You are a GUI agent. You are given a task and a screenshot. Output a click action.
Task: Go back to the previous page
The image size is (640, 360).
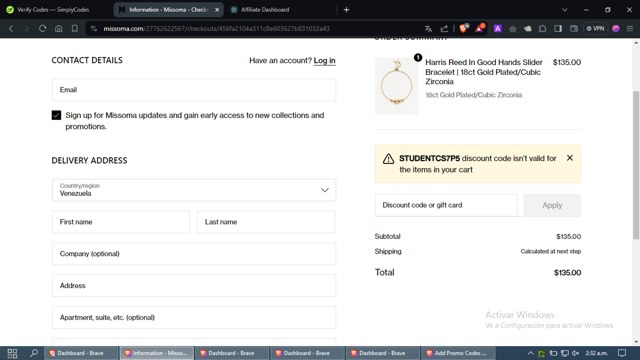(11, 29)
